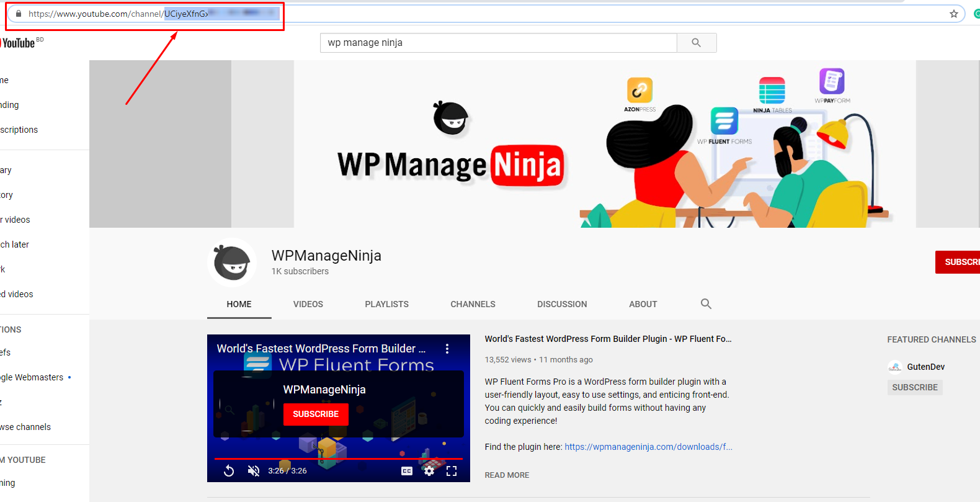The width and height of the screenshot is (980, 502).
Task: Click the search magnifier button
Action: click(x=697, y=43)
